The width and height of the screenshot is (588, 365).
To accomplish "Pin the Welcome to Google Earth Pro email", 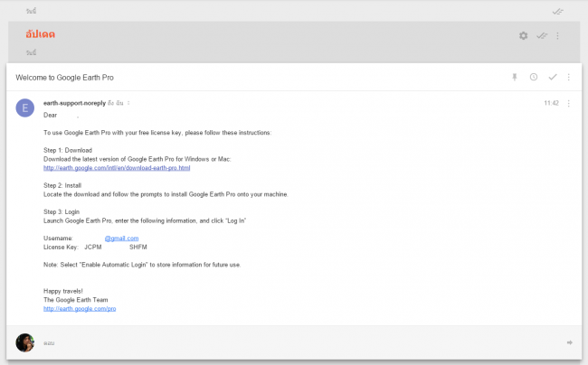I will [x=515, y=78].
